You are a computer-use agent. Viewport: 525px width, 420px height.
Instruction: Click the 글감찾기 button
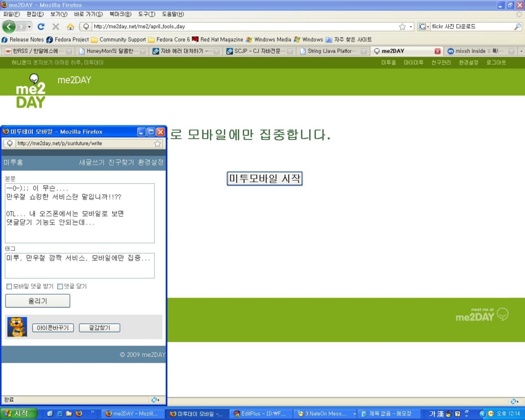[99, 328]
